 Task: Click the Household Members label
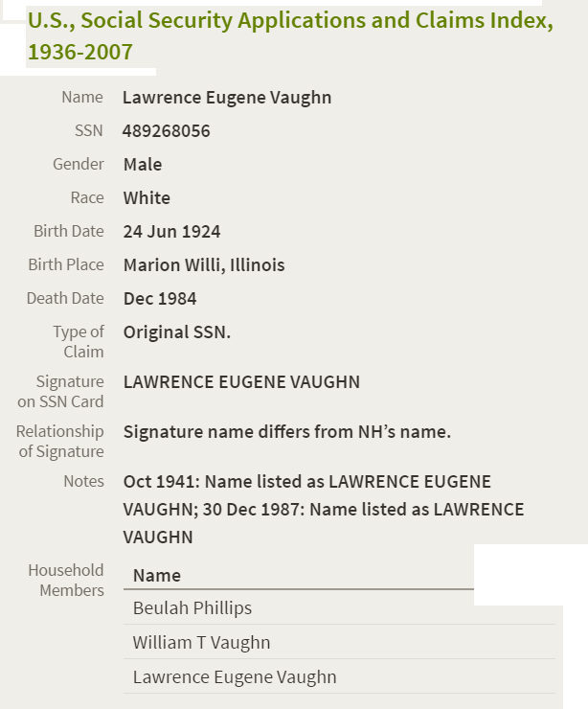click(x=66, y=581)
